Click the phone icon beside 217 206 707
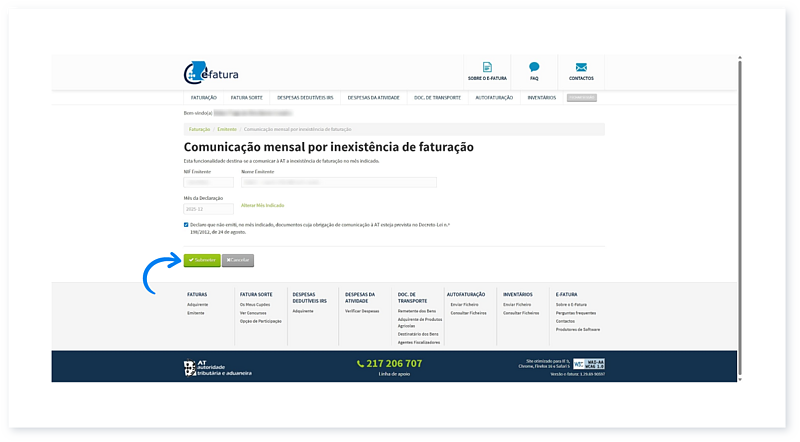Image resolution: width=800 pixels, height=442 pixels. (360, 364)
